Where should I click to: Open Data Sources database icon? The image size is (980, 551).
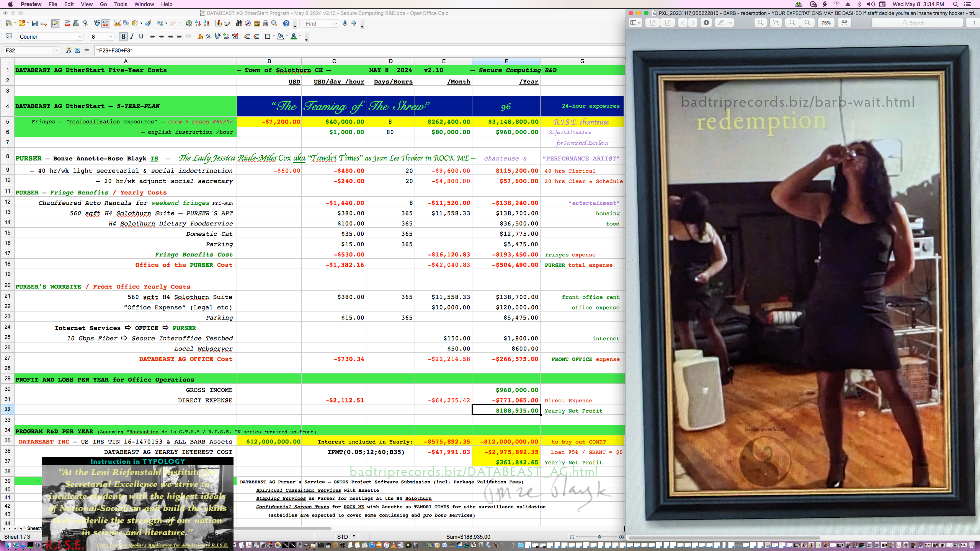(x=266, y=24)
